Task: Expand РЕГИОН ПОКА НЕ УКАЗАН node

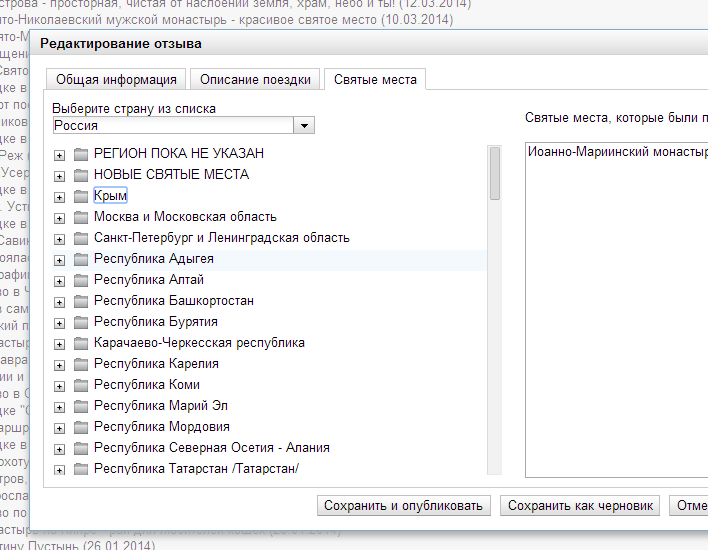Action: 60,155
